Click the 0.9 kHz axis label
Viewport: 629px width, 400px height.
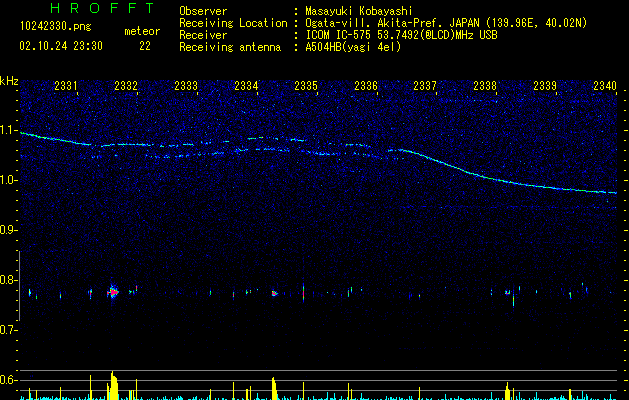(x=8, y=230)
